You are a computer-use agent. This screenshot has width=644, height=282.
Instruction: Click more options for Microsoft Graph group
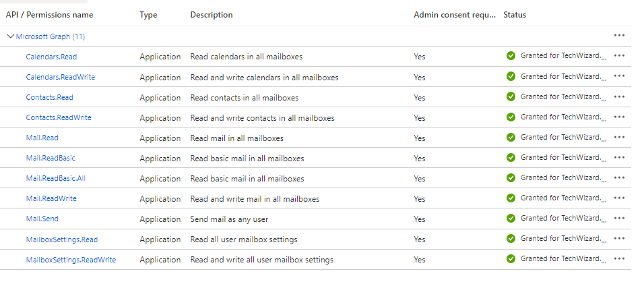(x=619, y=36)
